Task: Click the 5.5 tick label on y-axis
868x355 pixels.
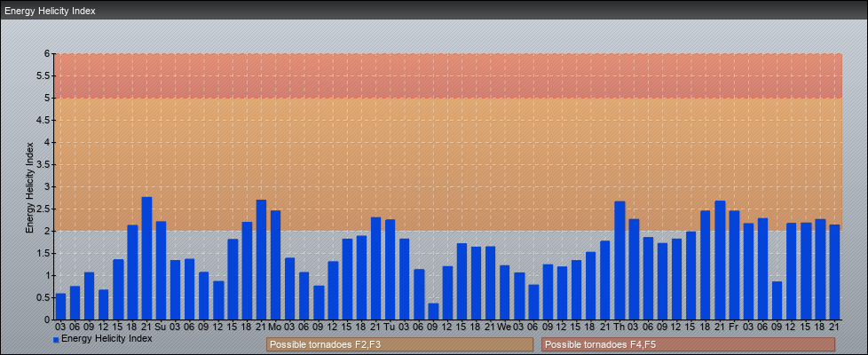Action: [44, 75]
